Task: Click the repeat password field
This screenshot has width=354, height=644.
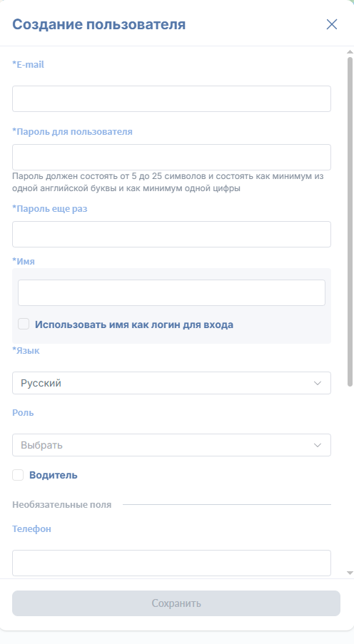Action: pos(171,234)
